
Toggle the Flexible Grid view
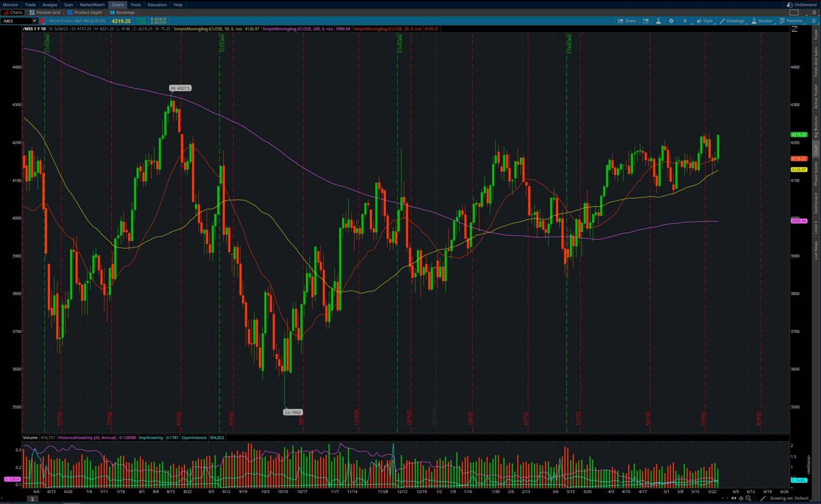click(x=45, y=12)
